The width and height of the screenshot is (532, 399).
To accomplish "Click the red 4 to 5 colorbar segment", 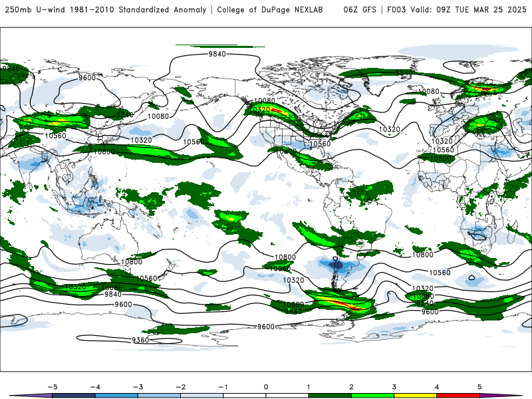I will click(x=458, y=396).
